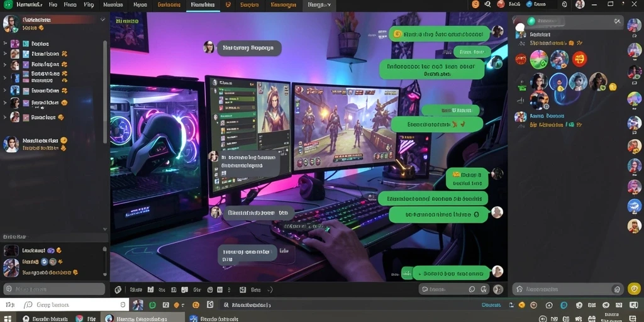Viewport: 644px width, 322px height.
Task: Click the orange shield icon tab in the top bar
Action: pyautogui.click(x=228, y=5)
